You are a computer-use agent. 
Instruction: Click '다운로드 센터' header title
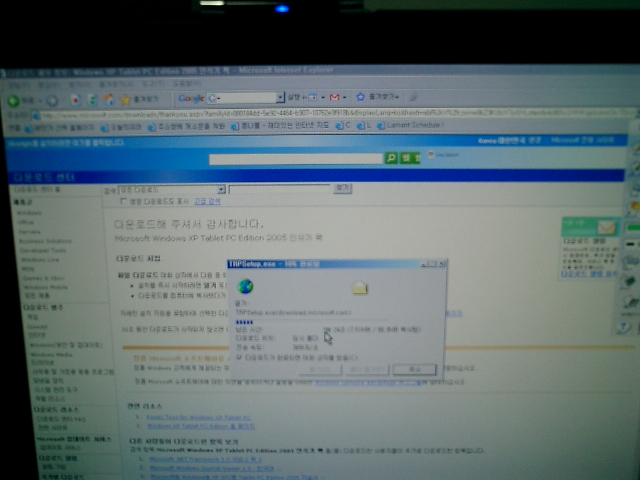(44, 178)
